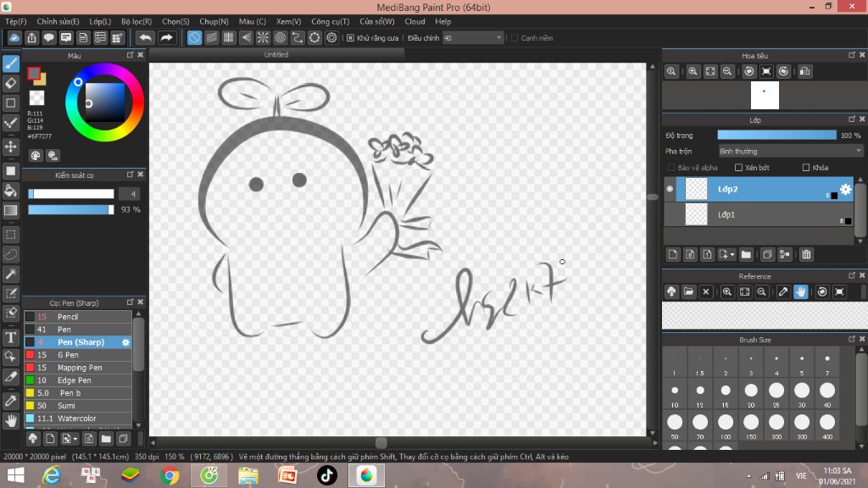Show layer Lớp1 via its visibility box
This screenshot has width=868, height=488.
670,214
